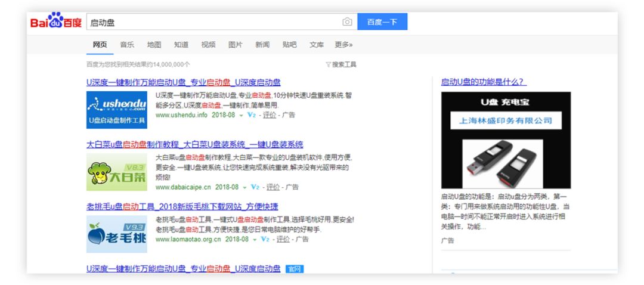Open 搜索工具 filter tools

(341, 64)
